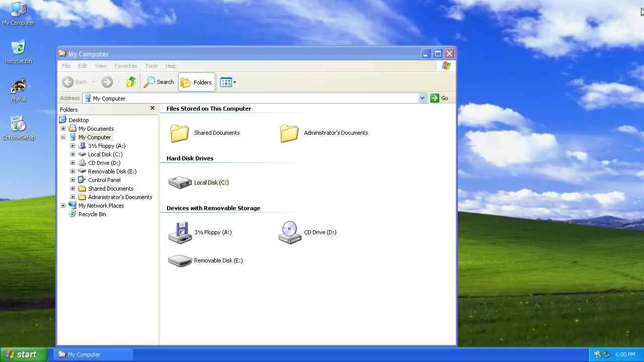Screen dimensions: 644x362
Task: Select My Network Places tree icon
Action: coord(72,206)
